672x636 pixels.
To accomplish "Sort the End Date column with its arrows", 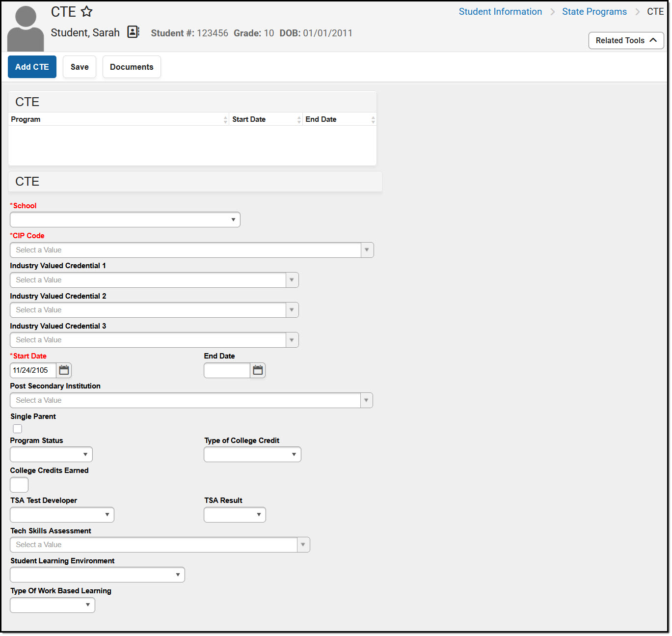I will 373,119.
